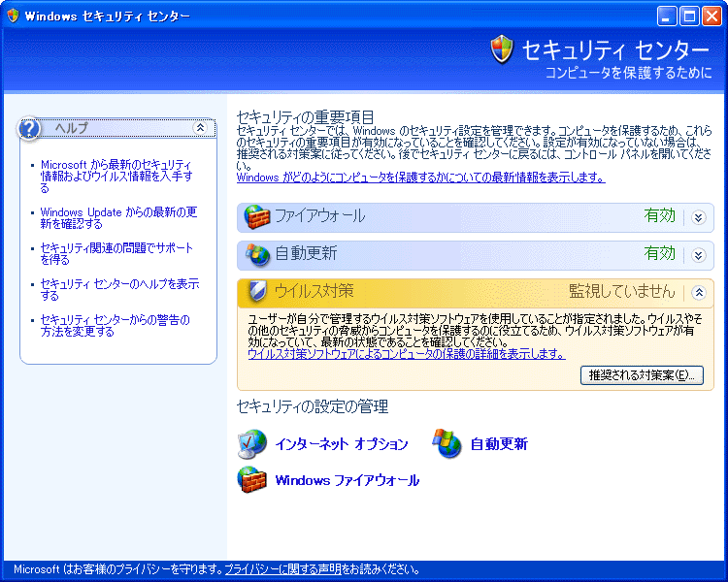Screen dimensions: 728x582
Task: Click the firewall brick icon in ファイアウォール header
Action: 257,216
